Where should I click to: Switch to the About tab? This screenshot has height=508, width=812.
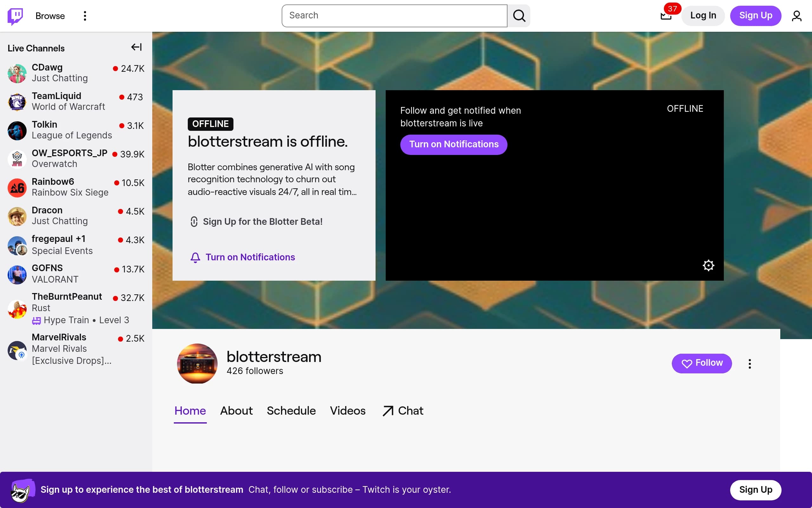236,411
